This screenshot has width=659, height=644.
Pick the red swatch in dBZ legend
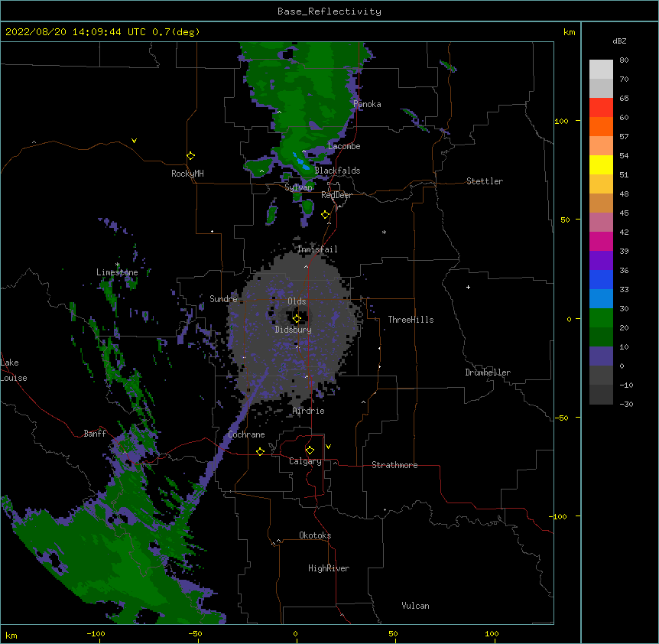click(x=601, y=107)
